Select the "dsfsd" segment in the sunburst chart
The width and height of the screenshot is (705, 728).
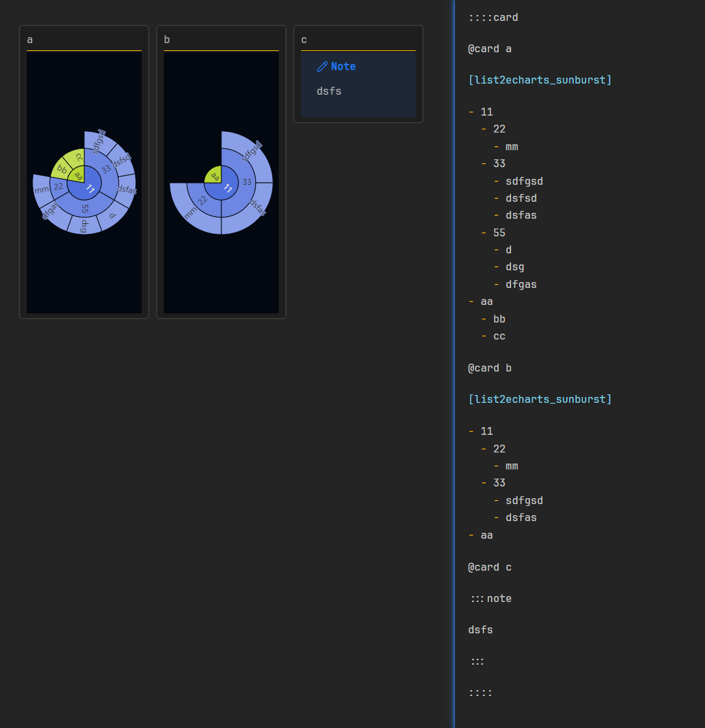[x=121, y=161]
